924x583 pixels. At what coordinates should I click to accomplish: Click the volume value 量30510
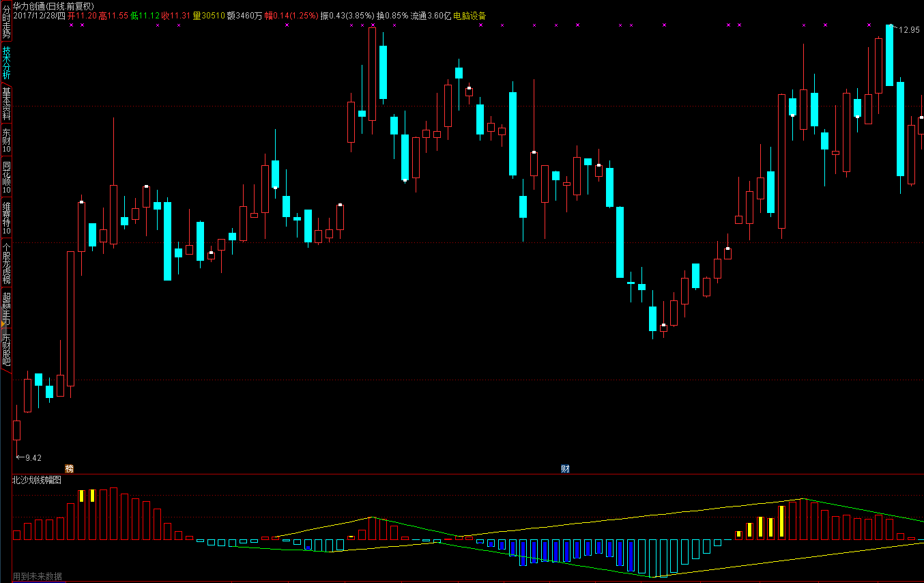[209, 15]
